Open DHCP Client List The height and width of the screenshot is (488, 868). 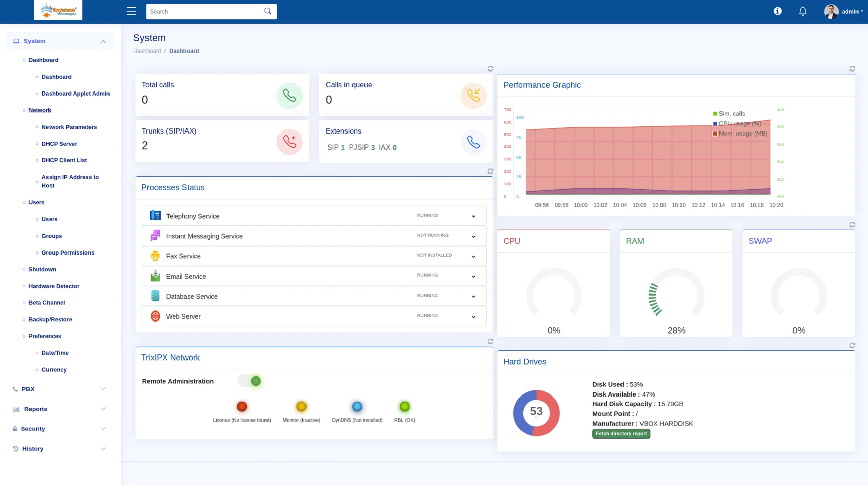click(64, 160)
